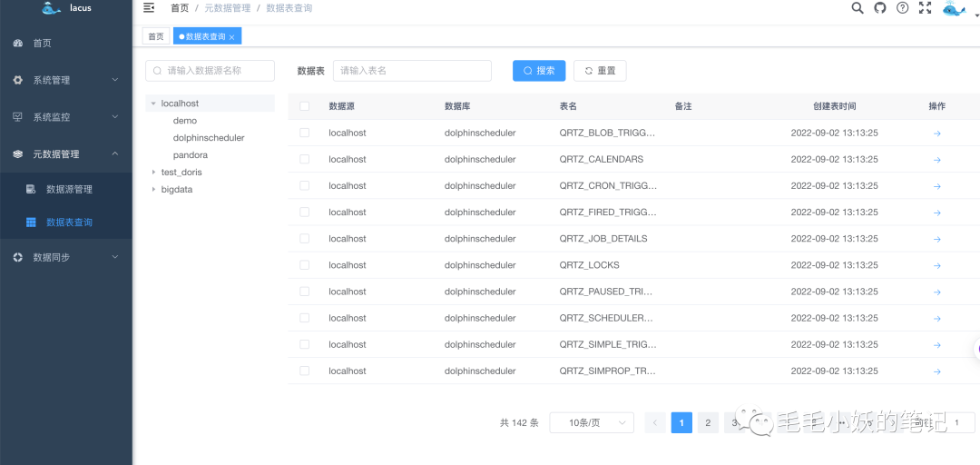Open the 10条/页 page size dropdown

pyautogui.click(x=592, y=422)
